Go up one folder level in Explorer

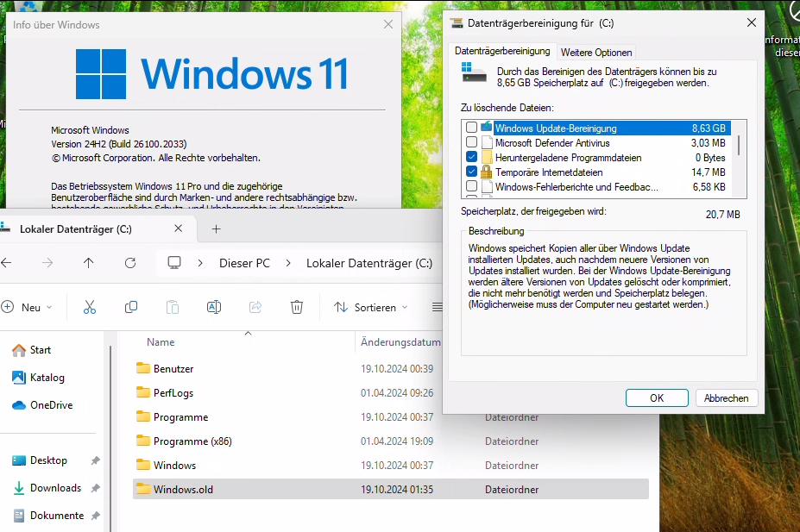click(x=88, y=263)
